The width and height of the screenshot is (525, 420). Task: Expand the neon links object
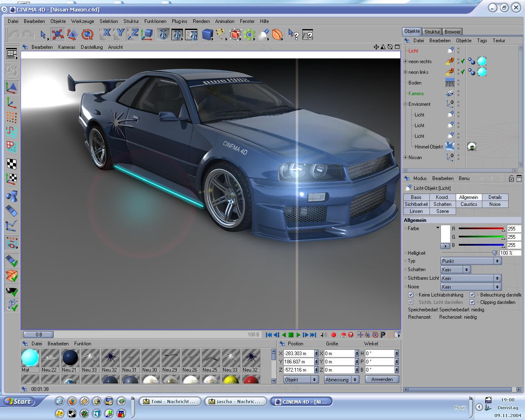click(406, 72)
